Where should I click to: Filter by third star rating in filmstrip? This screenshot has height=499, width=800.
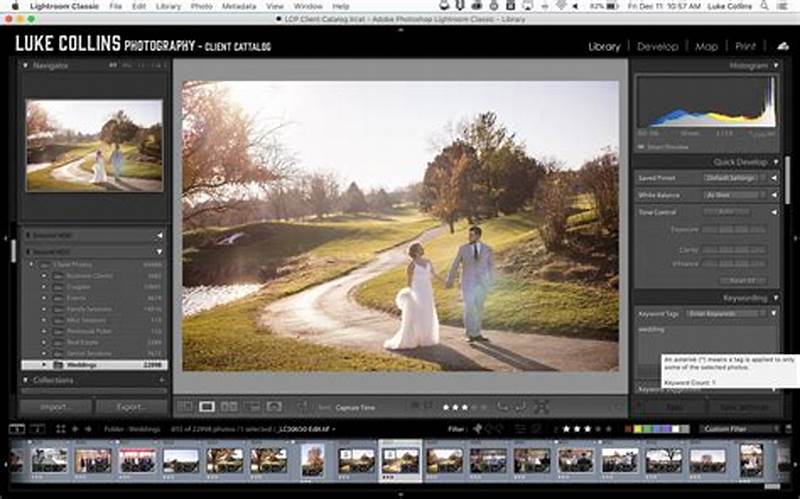pyautogui.click(x=587, y=429)
